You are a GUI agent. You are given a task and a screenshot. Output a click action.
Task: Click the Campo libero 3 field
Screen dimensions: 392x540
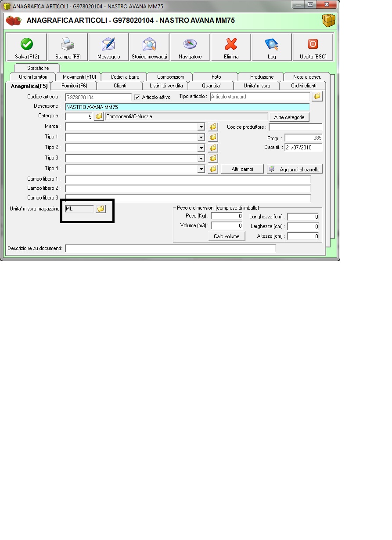188,198
